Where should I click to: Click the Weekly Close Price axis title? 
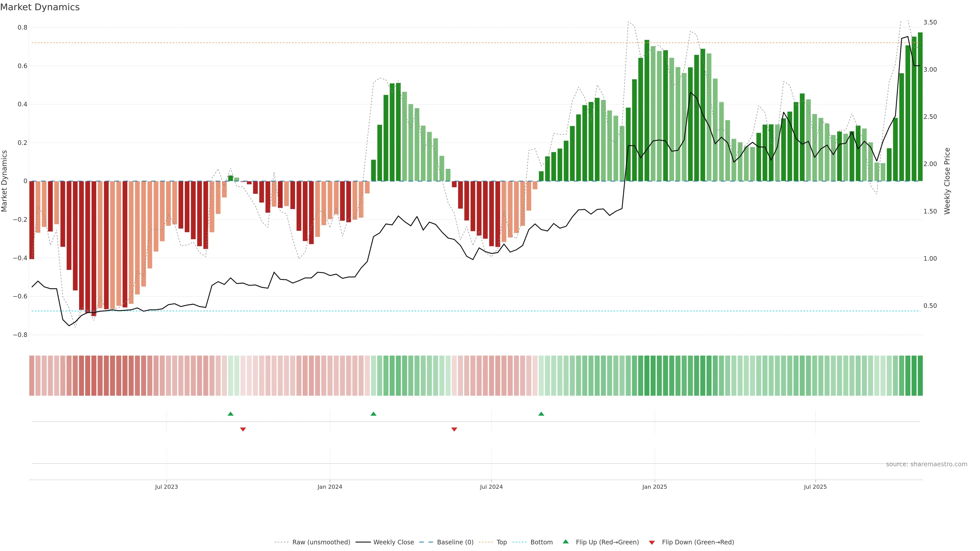[x=947, y=181]
